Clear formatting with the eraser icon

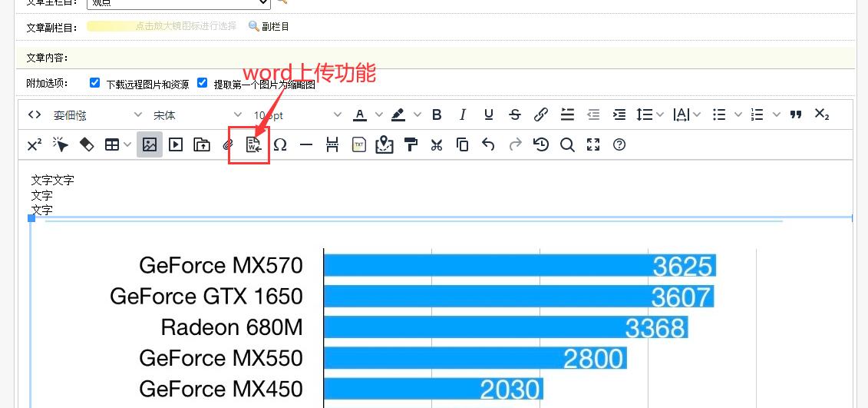[x=87, y=144]
